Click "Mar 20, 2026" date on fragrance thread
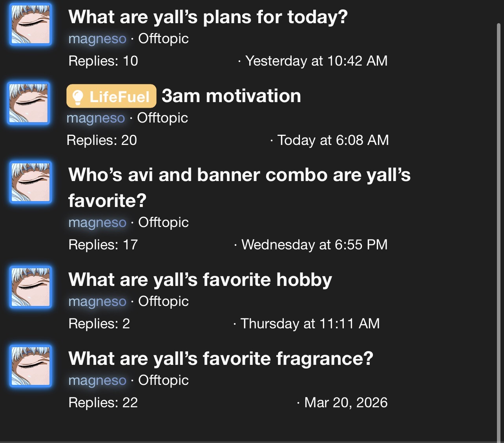 (x=345, y=403)
